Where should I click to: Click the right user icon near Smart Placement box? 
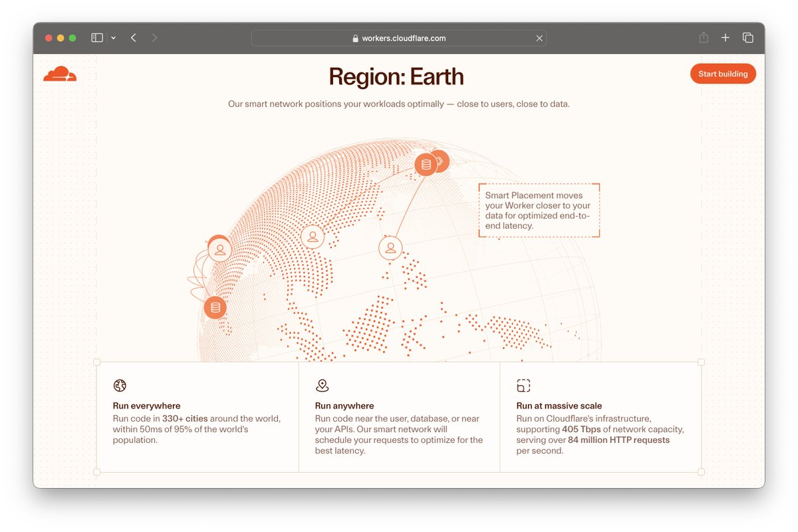pos(390,248)
